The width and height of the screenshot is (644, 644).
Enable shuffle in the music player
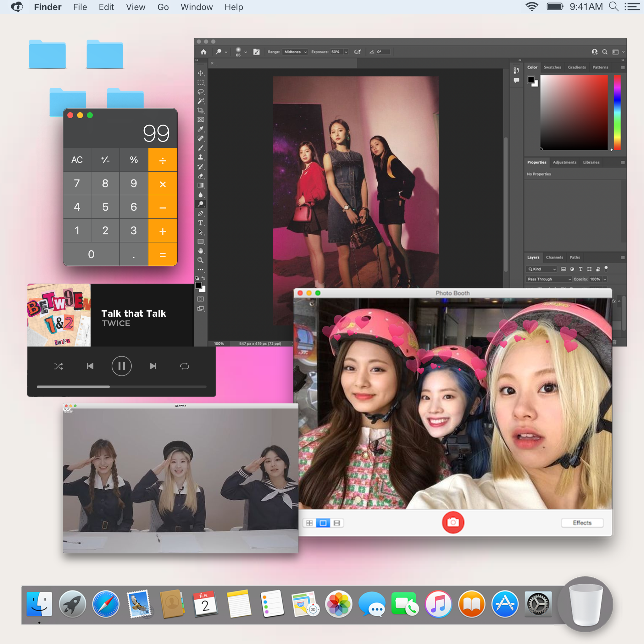pyautogui.click(x=59, y=366)
